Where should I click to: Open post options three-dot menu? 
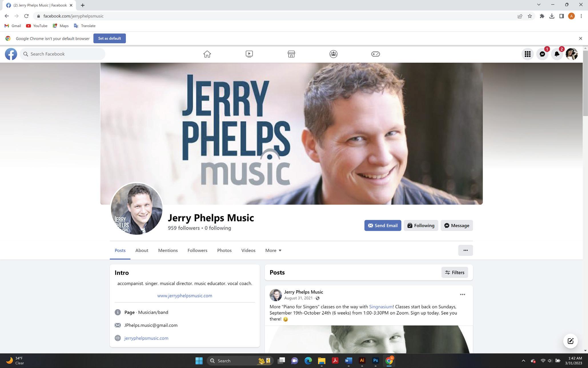coord(462,295)
